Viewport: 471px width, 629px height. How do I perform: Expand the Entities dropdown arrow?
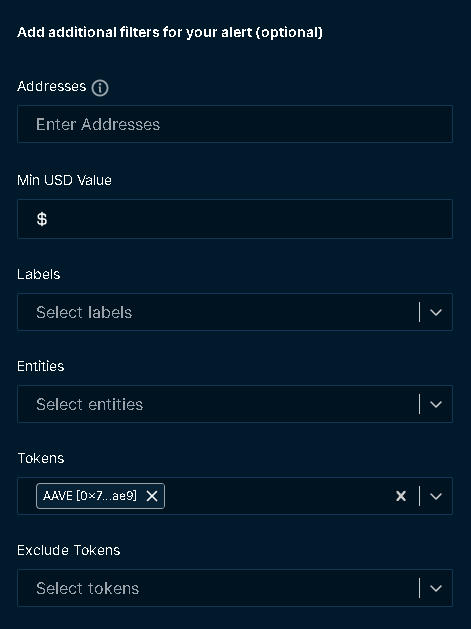click(x=436, y=404)
